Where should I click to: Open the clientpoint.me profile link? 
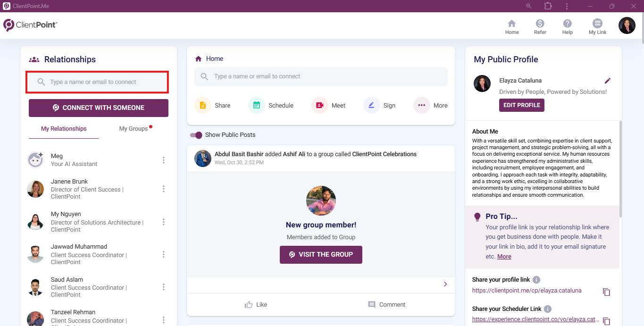point(527,291)
